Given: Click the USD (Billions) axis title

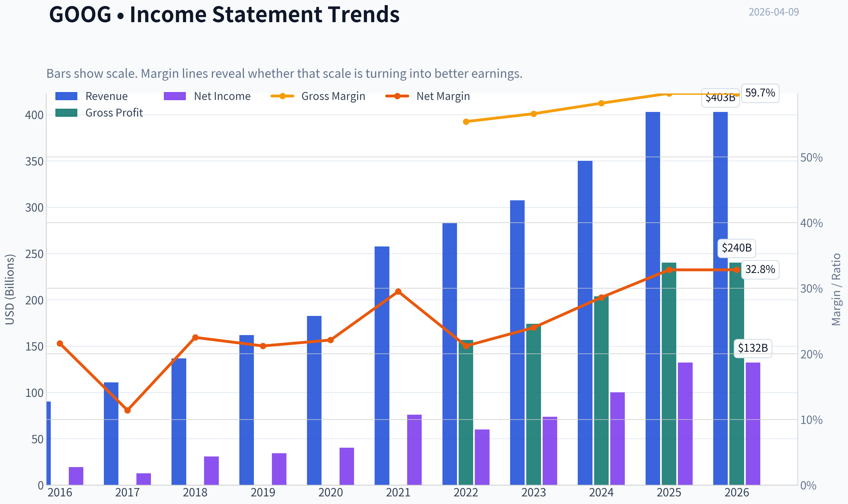Looking at the screenshot, I should pyautogui.click(x=10, y=289).
